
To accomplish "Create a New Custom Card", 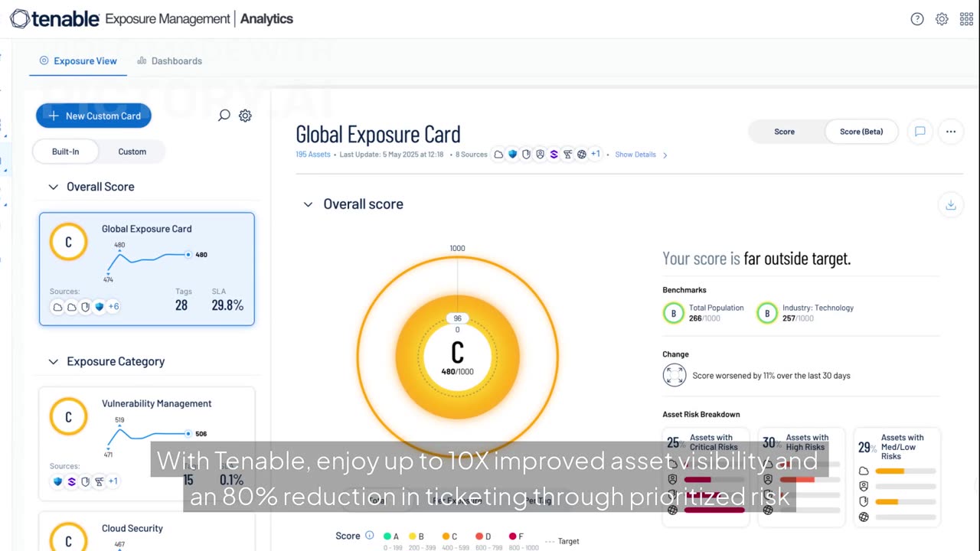I will click(x=93, y=116).
